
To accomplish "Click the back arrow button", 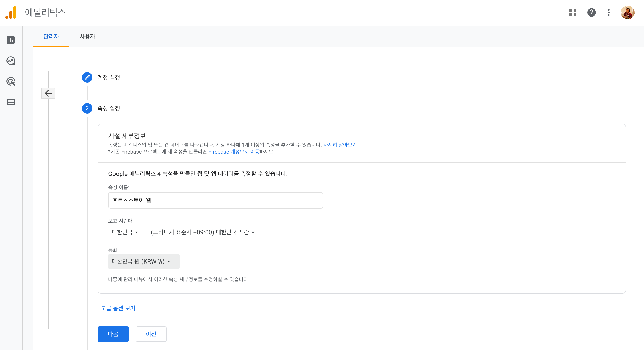I will 48,93.
